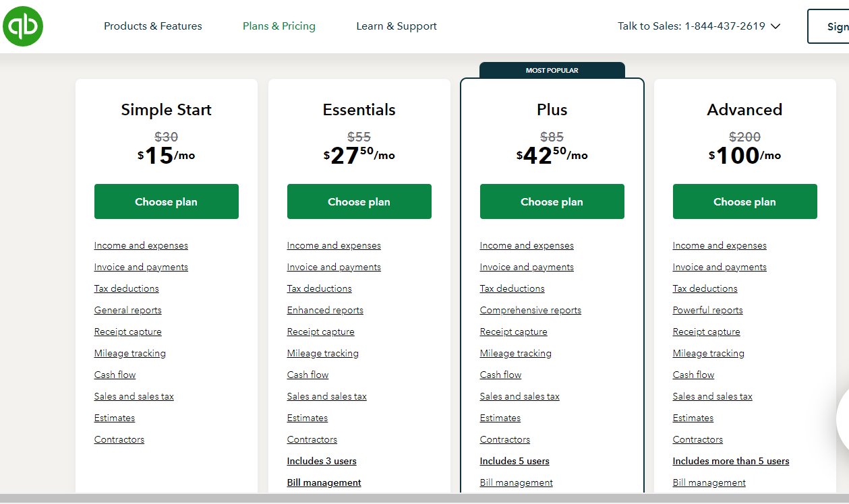Open the Plans & Pricing menu
The image size is (849, 504).
click(x=279, y=26)
